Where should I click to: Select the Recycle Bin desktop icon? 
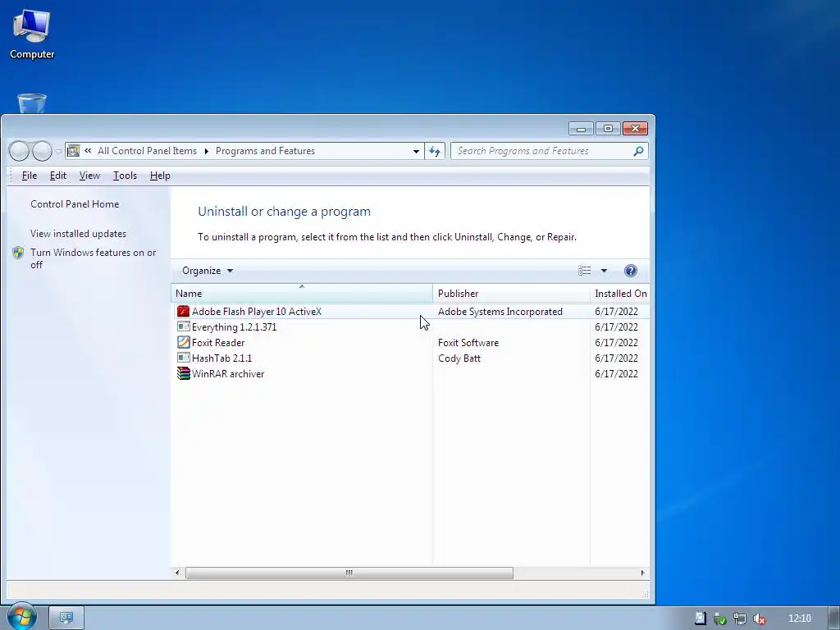[32, 103]
